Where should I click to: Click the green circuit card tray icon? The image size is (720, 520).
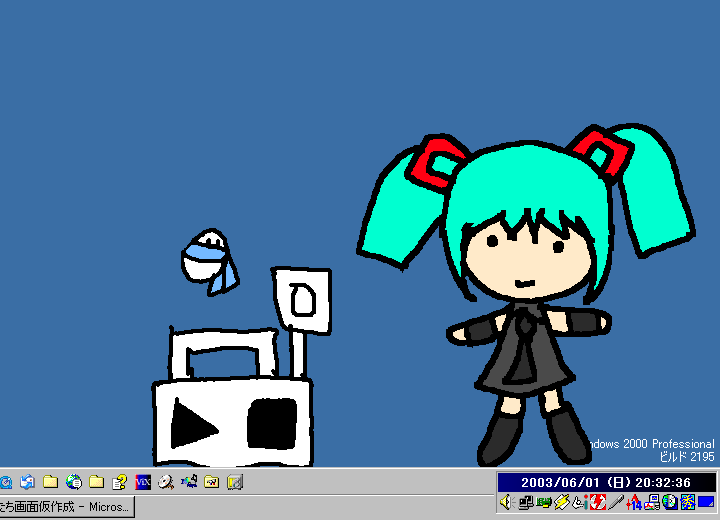coord(543,502)
